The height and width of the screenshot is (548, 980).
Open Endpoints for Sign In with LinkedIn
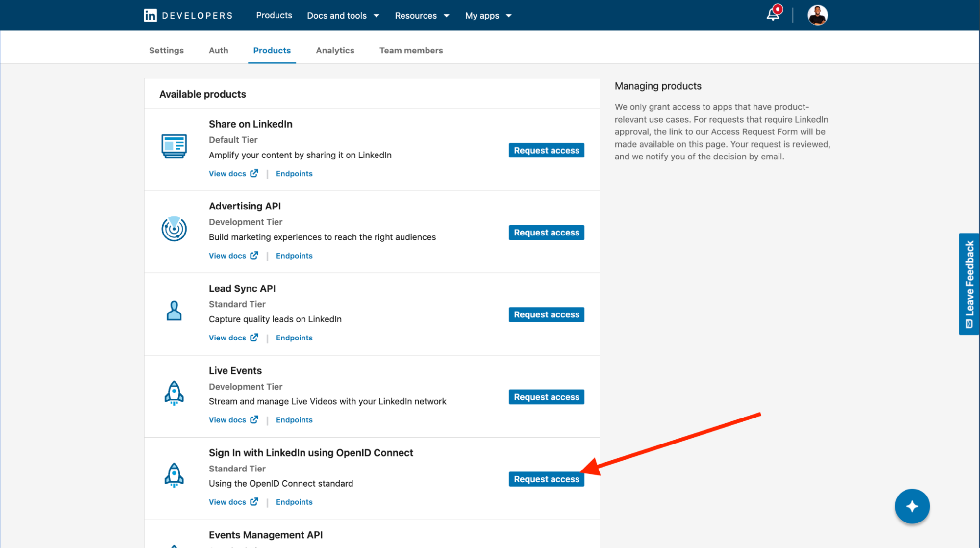click(x=294, y=502)
